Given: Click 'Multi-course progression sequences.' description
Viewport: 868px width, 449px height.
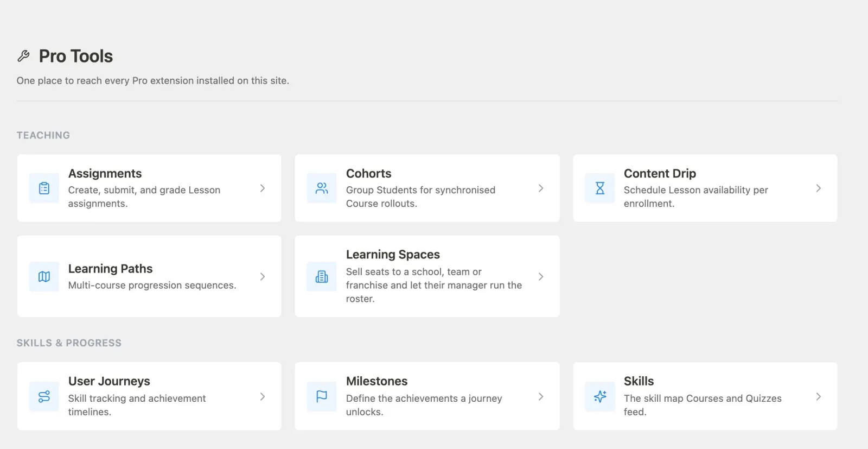Looking at the screenshot, I should tap(152, 286).
